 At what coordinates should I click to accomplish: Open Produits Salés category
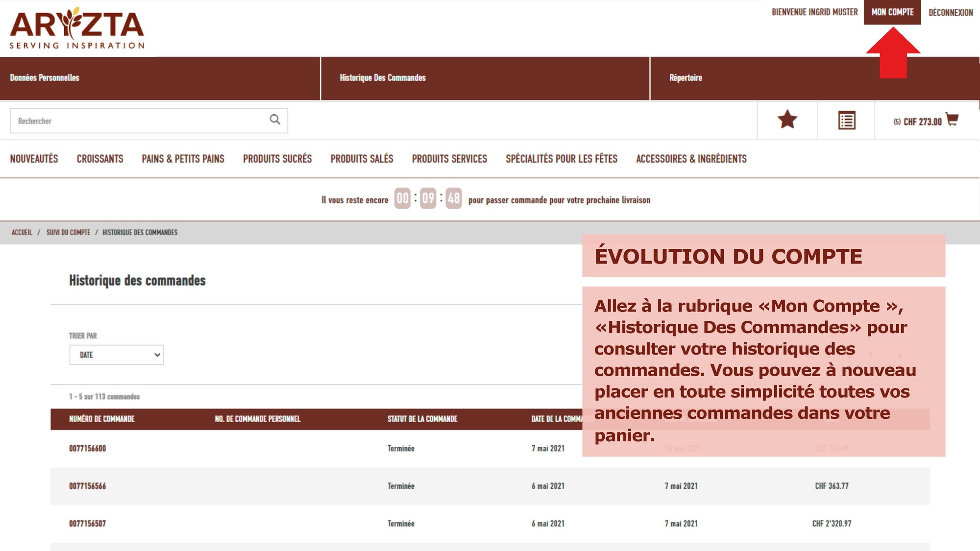pyautogui.click(x=362, y=159)
